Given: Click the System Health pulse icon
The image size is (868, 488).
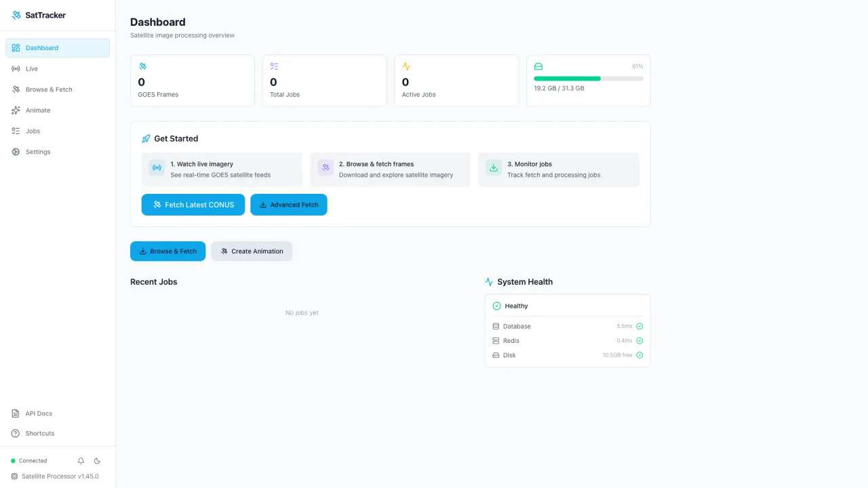Looking at the screenshot, I should click(489, 282).
